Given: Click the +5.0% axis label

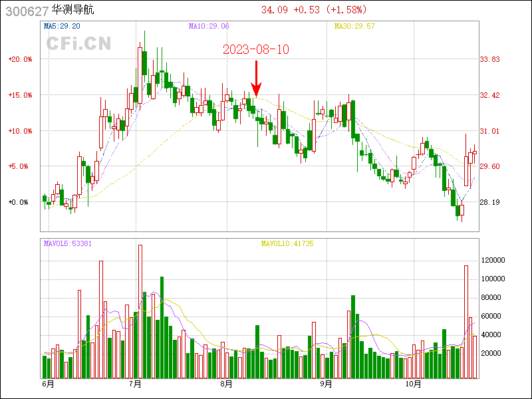Looking at the screenshot, I should point(19,166).
